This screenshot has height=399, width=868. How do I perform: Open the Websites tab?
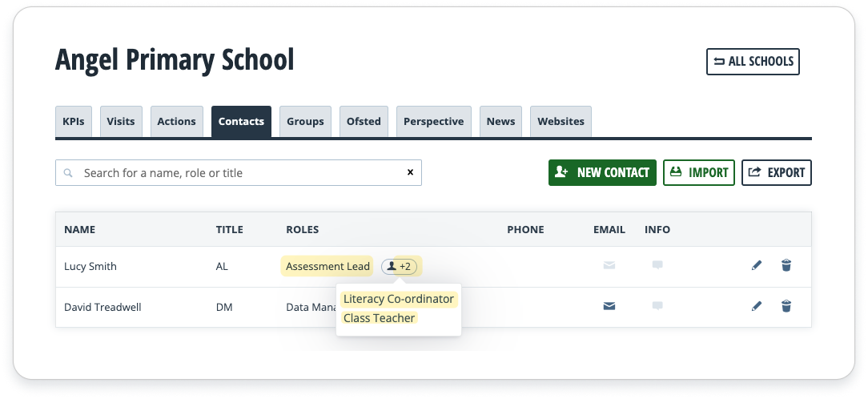(x=561, y=122)
